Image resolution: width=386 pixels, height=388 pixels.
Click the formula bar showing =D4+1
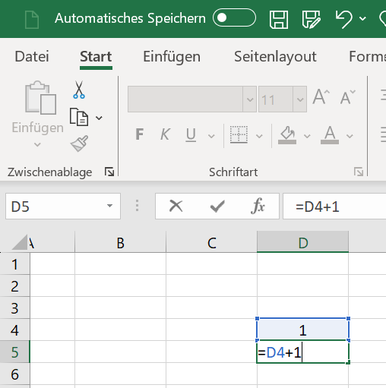click(x=334, y=207)
